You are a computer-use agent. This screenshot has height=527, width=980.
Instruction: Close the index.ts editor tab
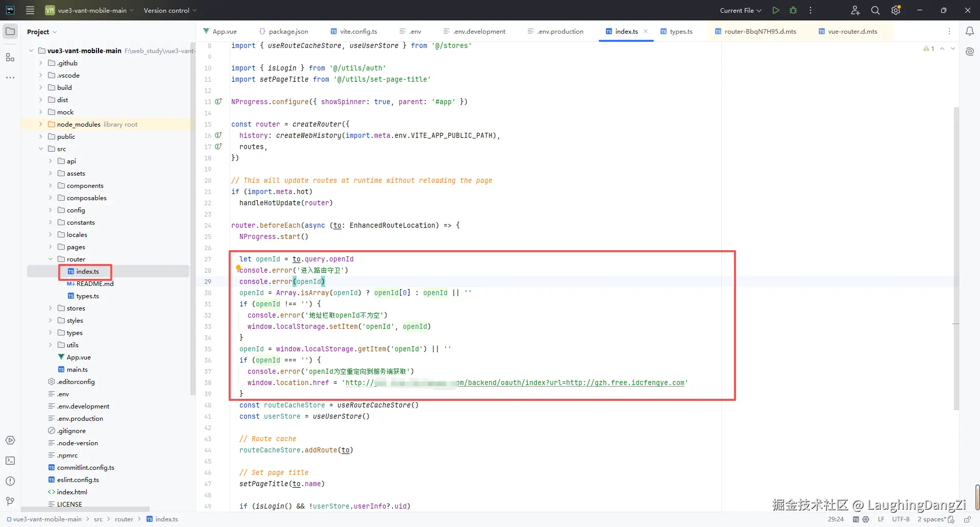[646, 31]
